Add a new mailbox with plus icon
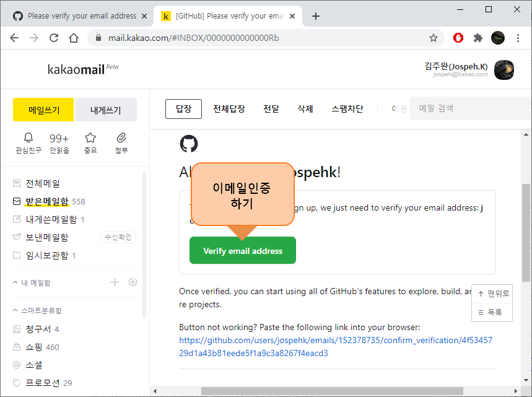This screenshot has height=397, width=532. 115,282
